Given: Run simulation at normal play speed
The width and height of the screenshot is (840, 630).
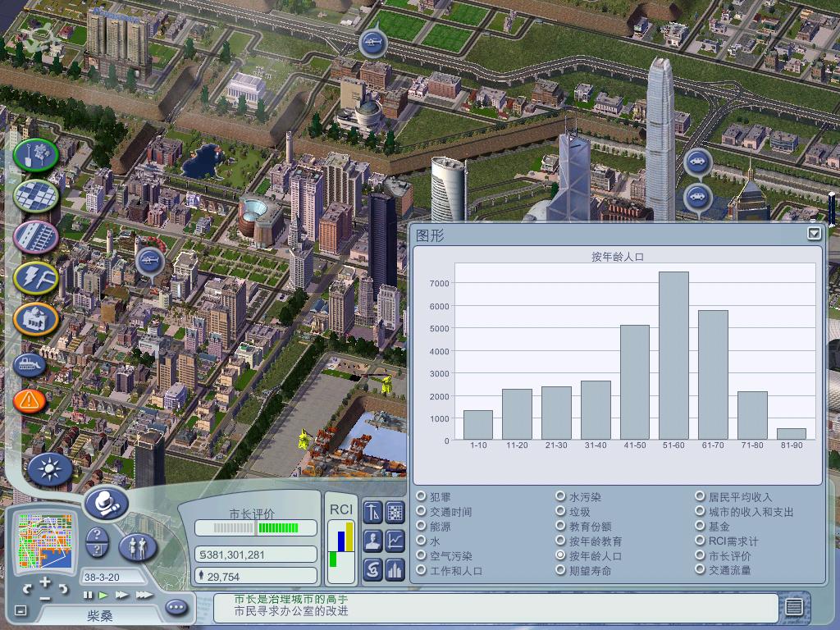Looking at the screenshot, I should coord(104,595).
